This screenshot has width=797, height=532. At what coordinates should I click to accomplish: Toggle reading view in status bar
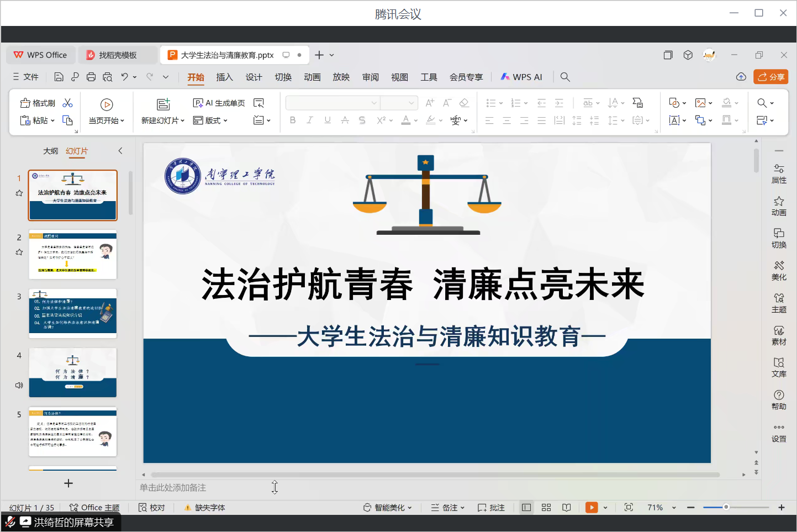point(566,508)
